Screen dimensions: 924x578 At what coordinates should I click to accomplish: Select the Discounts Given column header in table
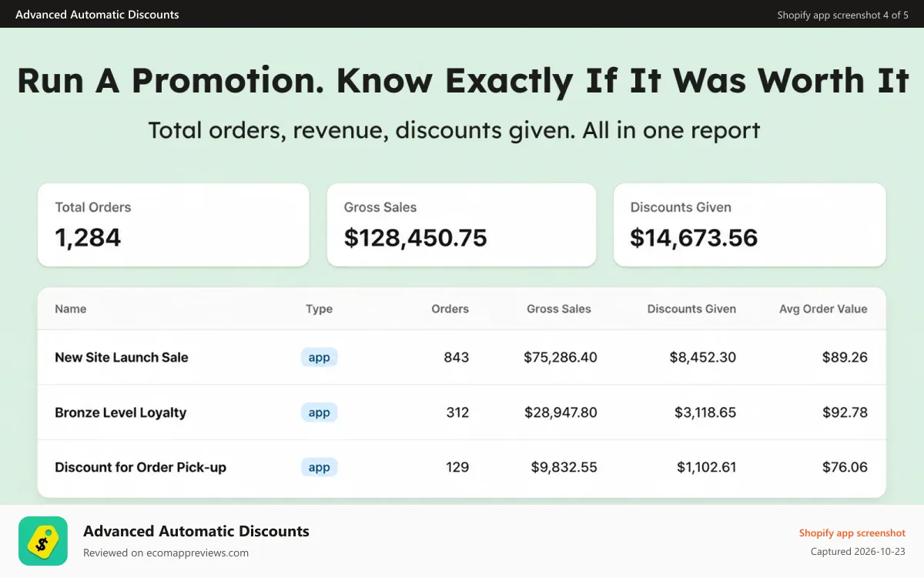[x=691, y=309]
